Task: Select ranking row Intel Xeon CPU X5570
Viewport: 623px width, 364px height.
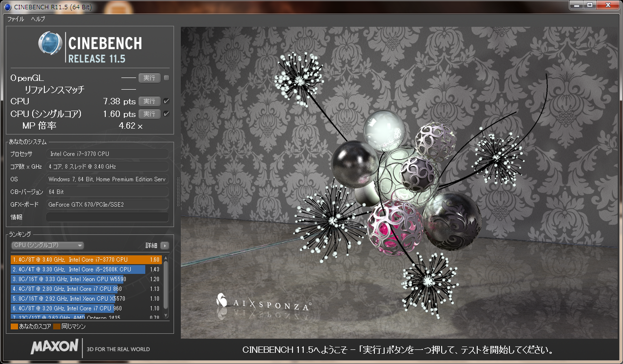Action: [86, 299]
